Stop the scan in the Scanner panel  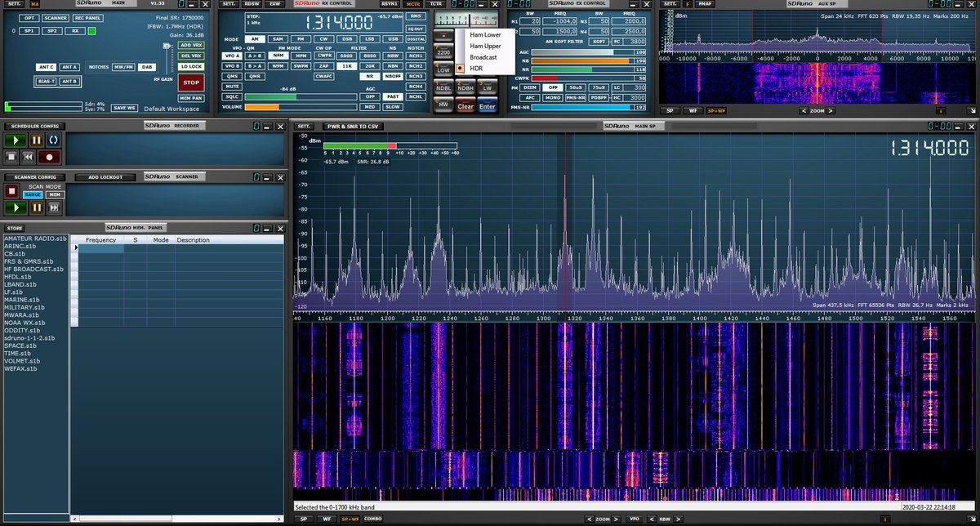(x=12, y=191)
